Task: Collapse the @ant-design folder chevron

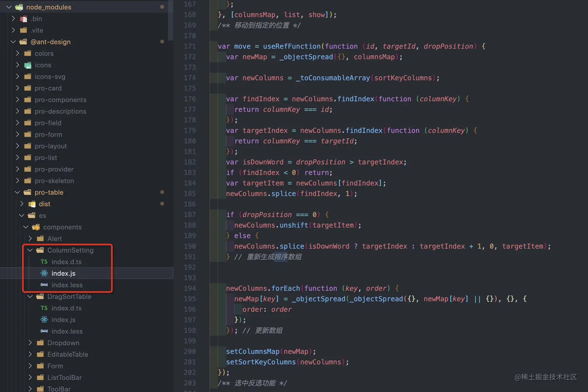Action: [x=13, y=42]
